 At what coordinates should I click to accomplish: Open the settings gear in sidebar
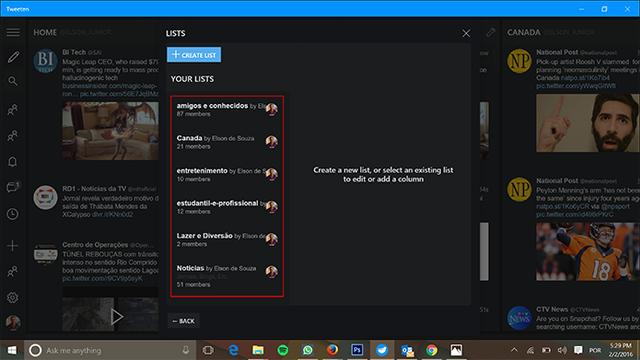coord(13,298)
